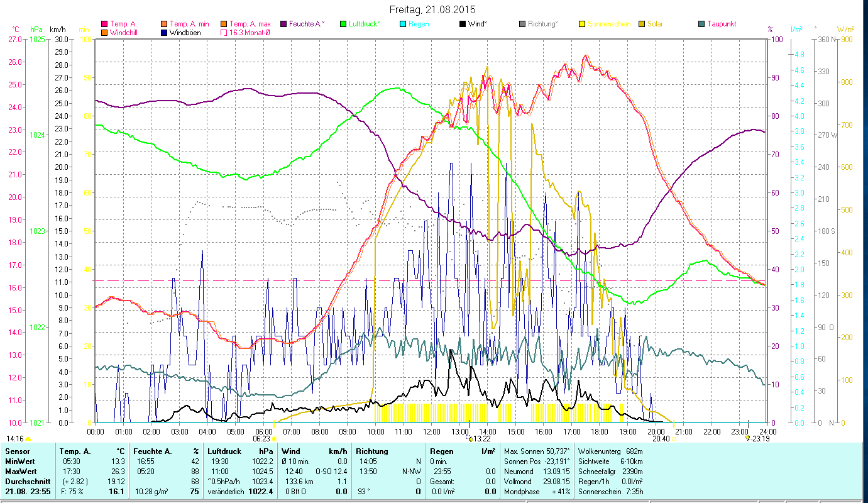Screen dimensions: 868x503
Task: Click the Sichtweite 6-10km entry
Action: (x=610, y=462)
